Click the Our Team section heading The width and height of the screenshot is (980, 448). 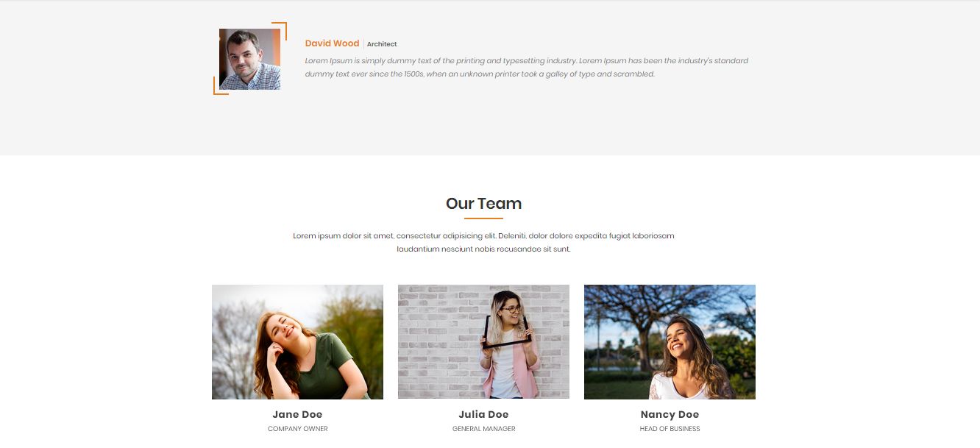(483, 204)
